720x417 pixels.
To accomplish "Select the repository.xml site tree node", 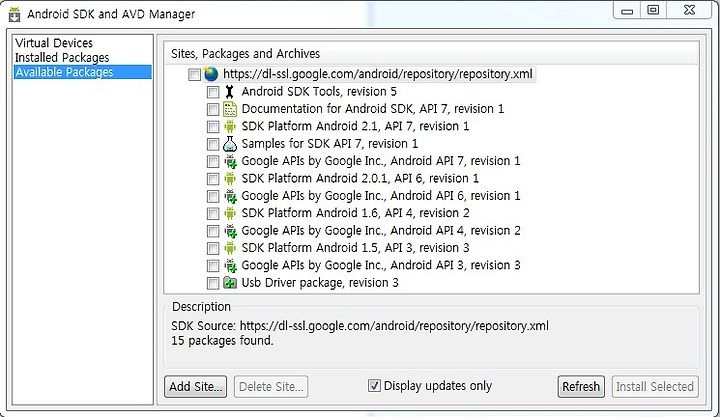I will (x=377, y=74).
